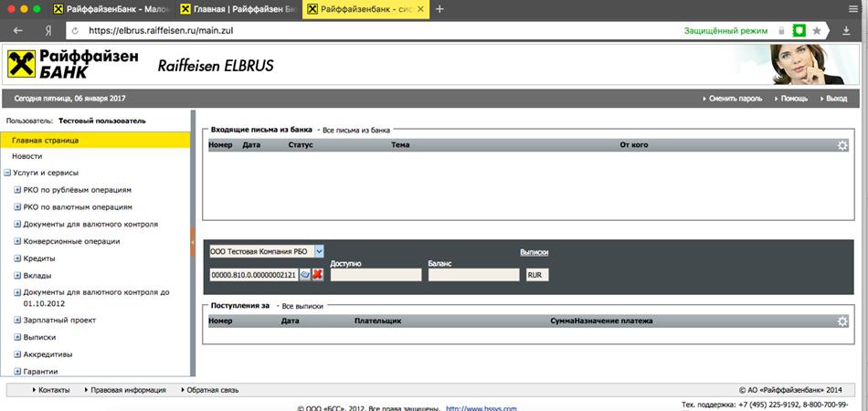Sort receipts by 'Назначение платежа' column header
This screenshot has width=868, height=411.
click(613, 321)
